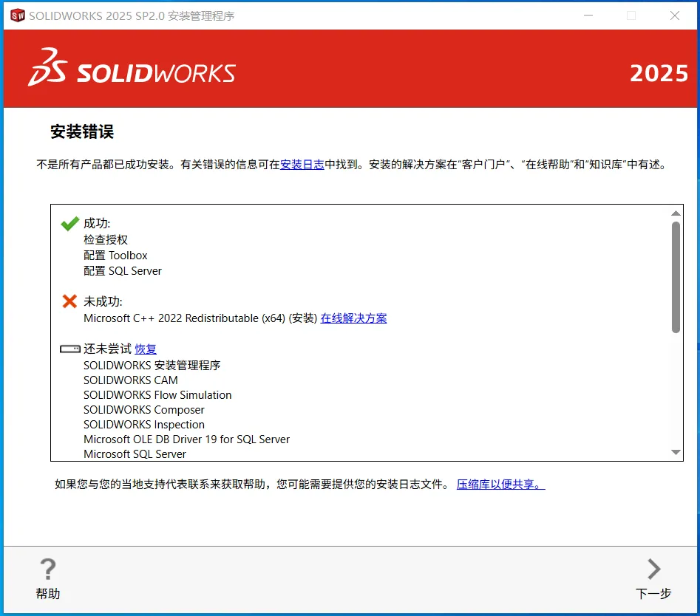Select SOLIDWORKS CAM list entry
The image size is (700, 616).
point(131,380)
